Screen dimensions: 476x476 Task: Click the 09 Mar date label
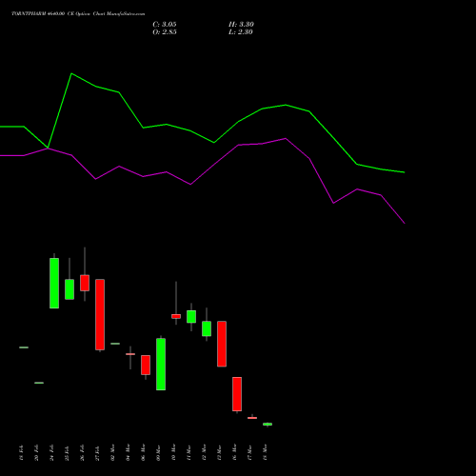point(158,452)
